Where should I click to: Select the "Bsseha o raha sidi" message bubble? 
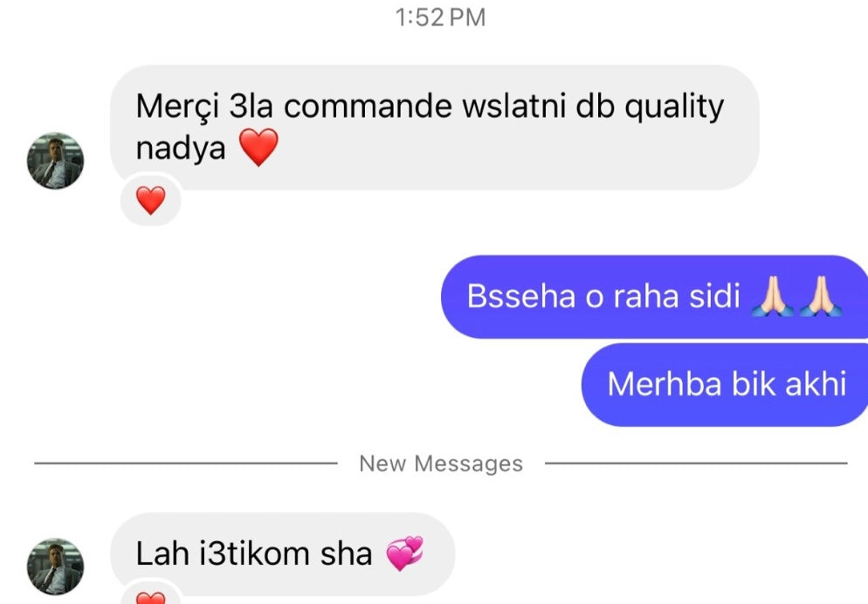654,297
